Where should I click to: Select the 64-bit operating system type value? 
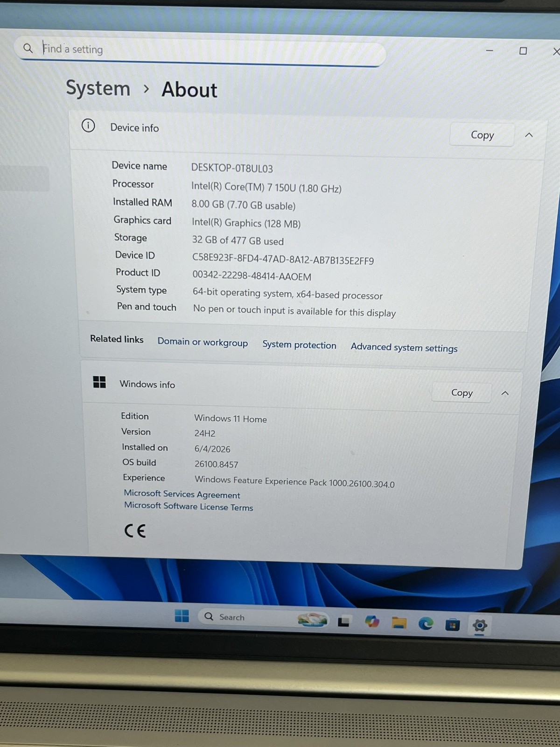pos(287,294)
